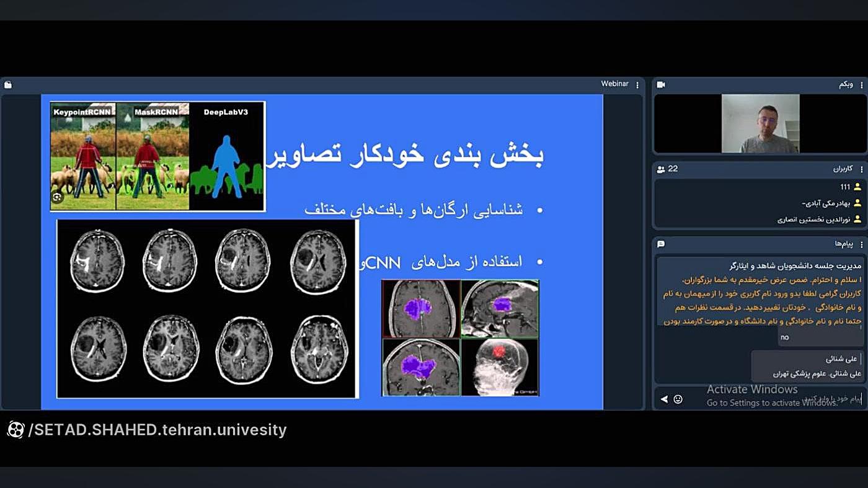868x488 pixels.
Task: Click the Webinar title in the top bar
Action: point(614,84)
